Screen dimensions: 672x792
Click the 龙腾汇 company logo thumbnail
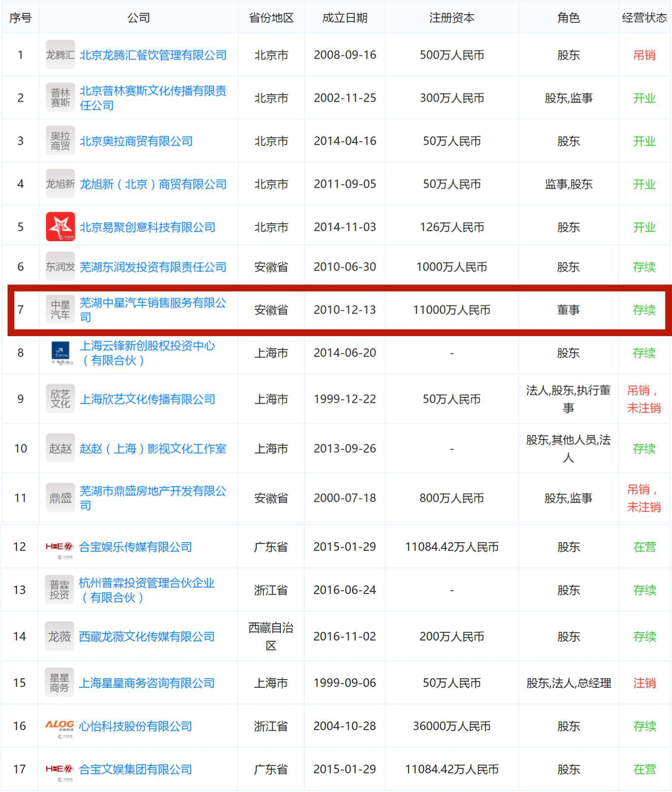(x=60, y=55)
